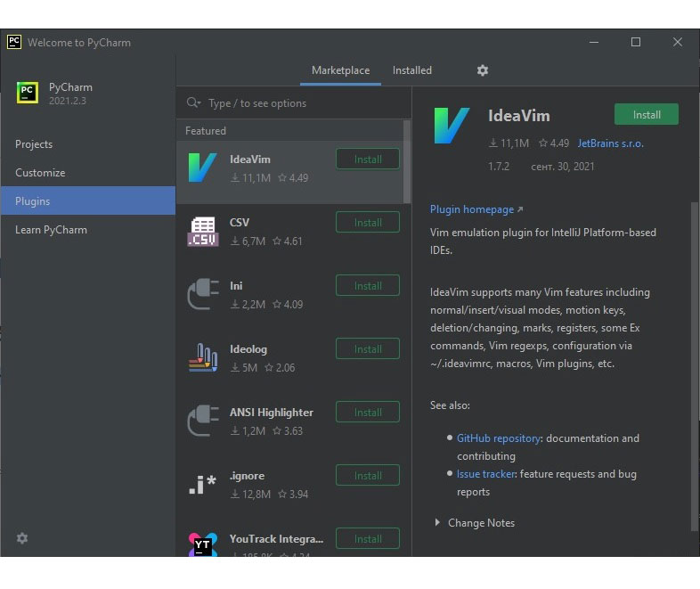Viewport: 700px width, 589px height.
Task: Click the IdeaVim plugin icon in the list
Action: pyautogui.click(x=203, y=168)
